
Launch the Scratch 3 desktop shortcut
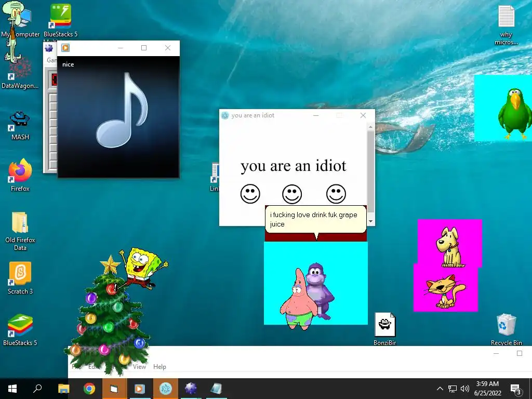[20, 278]
